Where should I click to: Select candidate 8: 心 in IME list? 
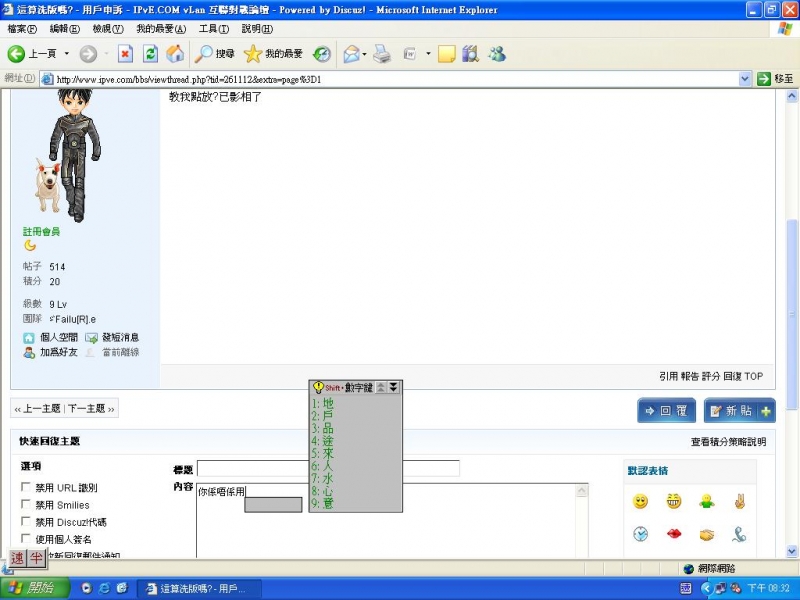coord(322,491)
